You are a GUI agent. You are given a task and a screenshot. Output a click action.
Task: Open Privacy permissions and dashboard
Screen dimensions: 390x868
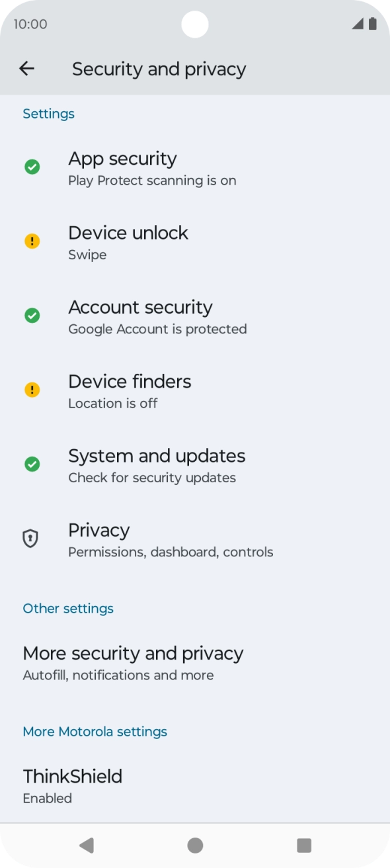click(171, 539)
